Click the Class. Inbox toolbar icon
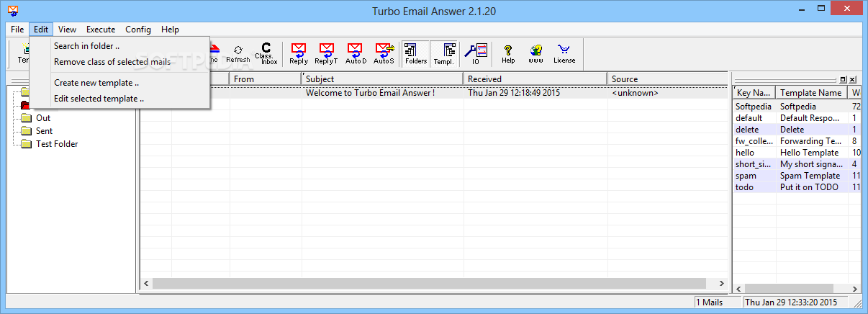 tap(266, 53)
